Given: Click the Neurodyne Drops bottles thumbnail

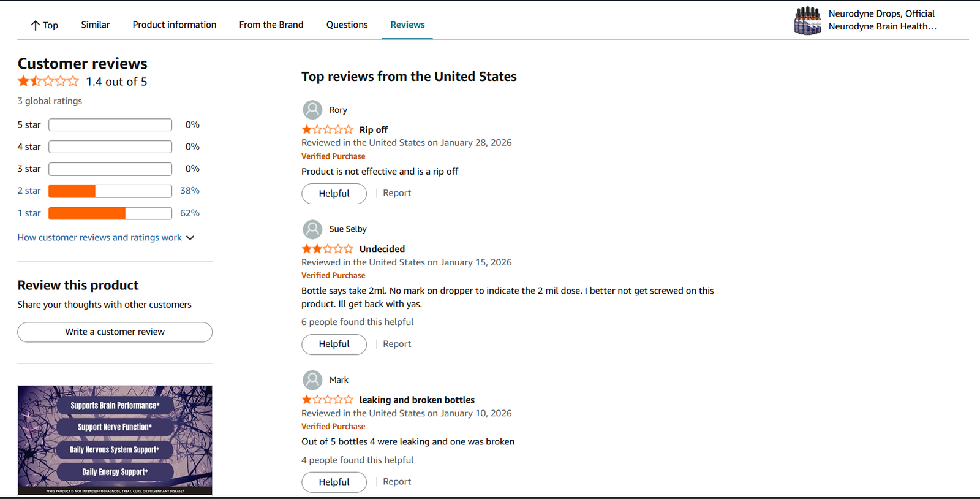Looking at the screenshot, I should (807, 20).
